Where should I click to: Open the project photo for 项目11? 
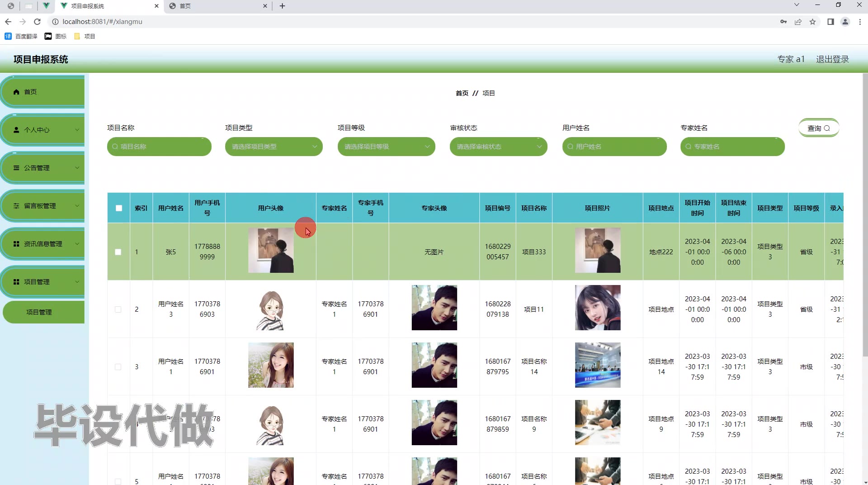click(x=598, y=308)
